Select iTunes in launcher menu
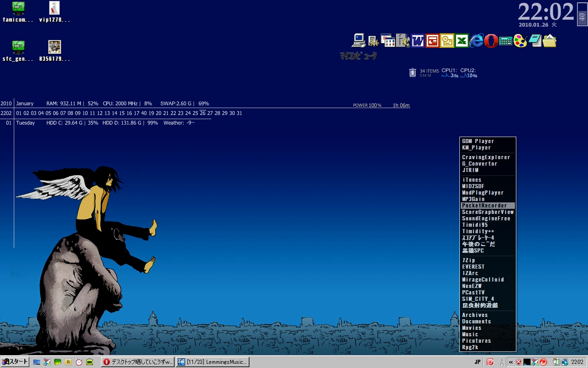 pyautogui.click(x=488, y=180)
